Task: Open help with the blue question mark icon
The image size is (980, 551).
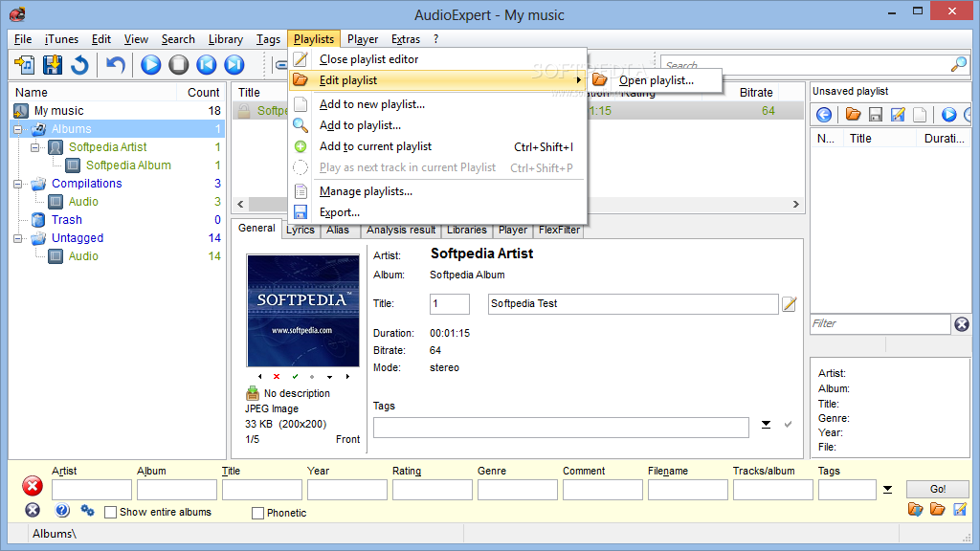Action: point(62,511)
